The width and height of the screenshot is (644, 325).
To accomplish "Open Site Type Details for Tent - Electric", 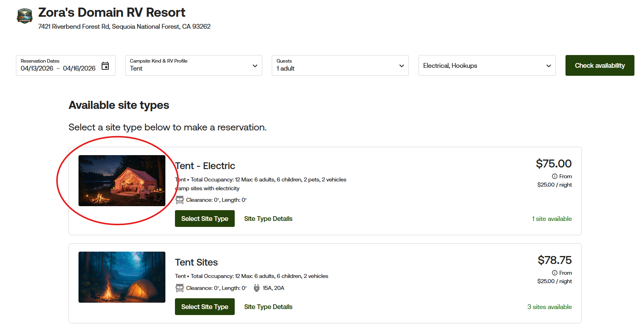I will [268, 219].
